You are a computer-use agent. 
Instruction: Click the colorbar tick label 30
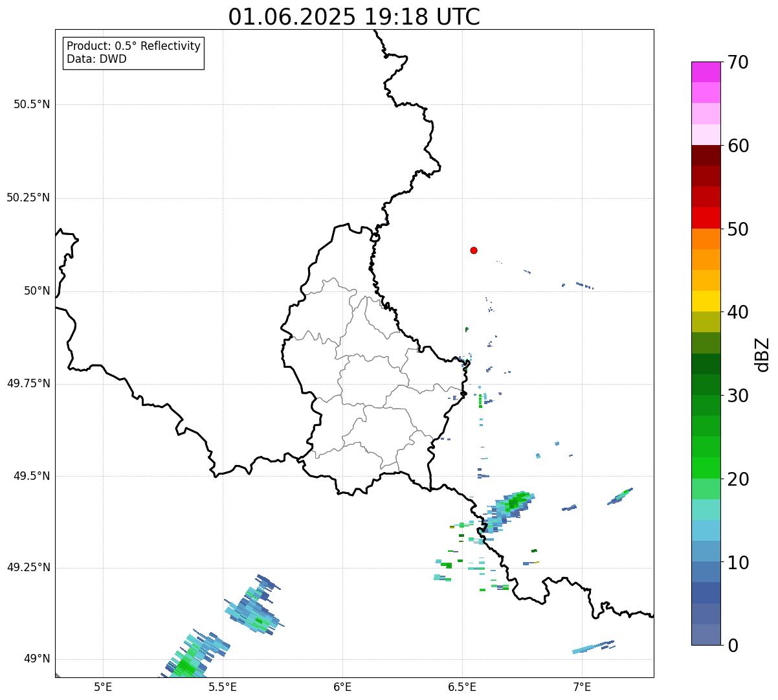pyautogui.click(x=738, y=396)
